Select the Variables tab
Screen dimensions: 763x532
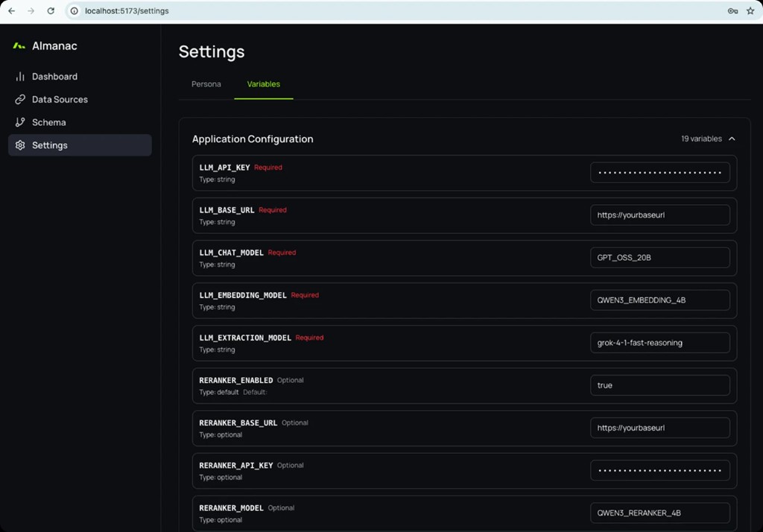pos(264,84)
